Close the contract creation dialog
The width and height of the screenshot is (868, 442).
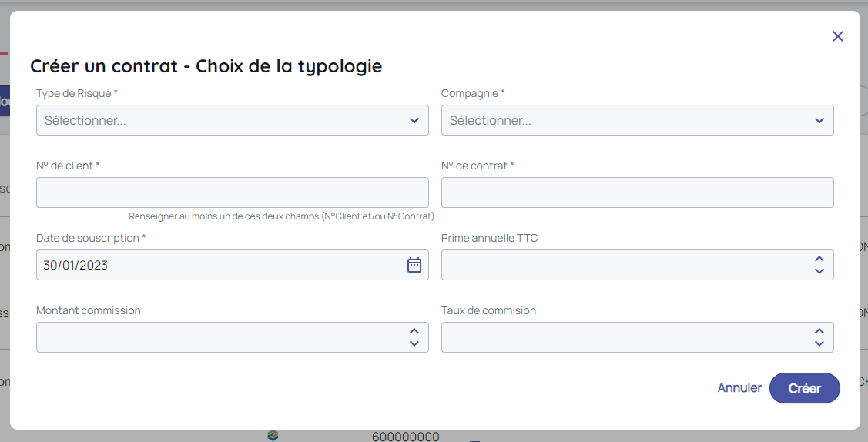point(838,36)
